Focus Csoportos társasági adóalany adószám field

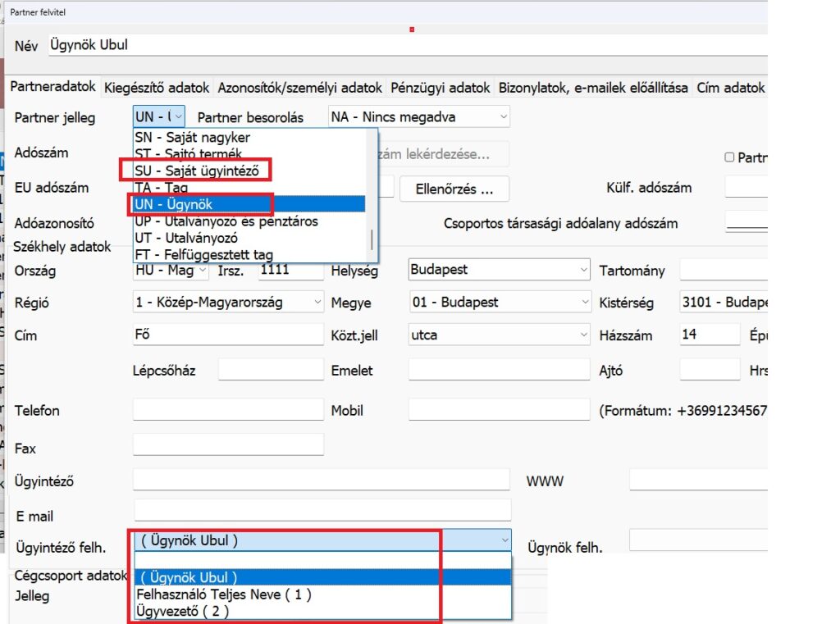[x=746, y=221]
